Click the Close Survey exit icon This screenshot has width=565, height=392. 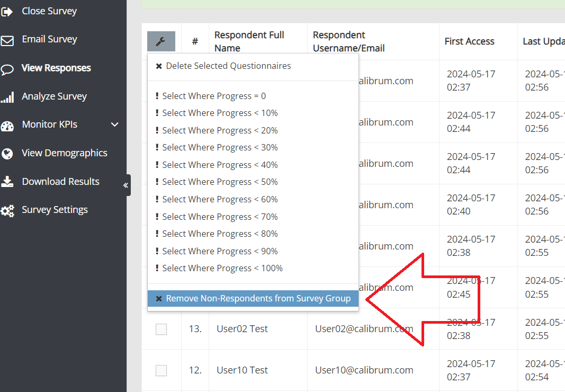click(x=7, y=11)
